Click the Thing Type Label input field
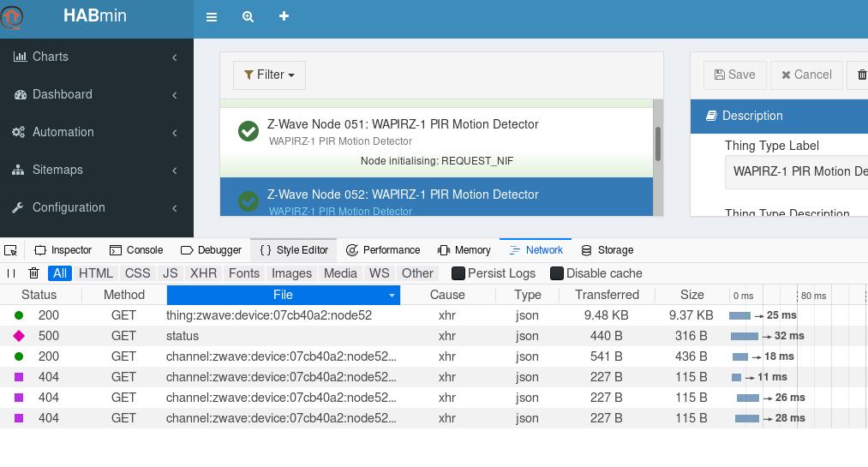This screenshot has width=868, height=467. point(797,172)
